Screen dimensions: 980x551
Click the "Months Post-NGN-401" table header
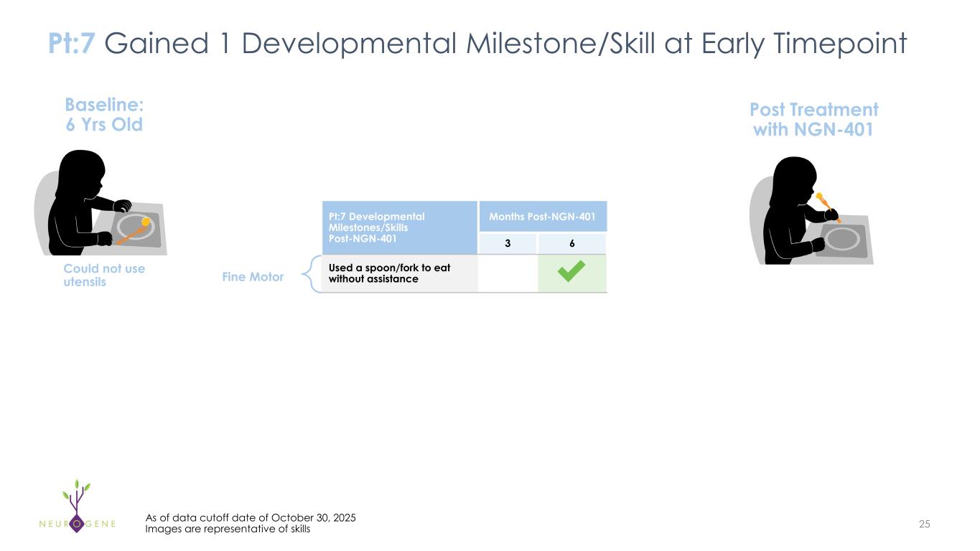tap(542, 217)
